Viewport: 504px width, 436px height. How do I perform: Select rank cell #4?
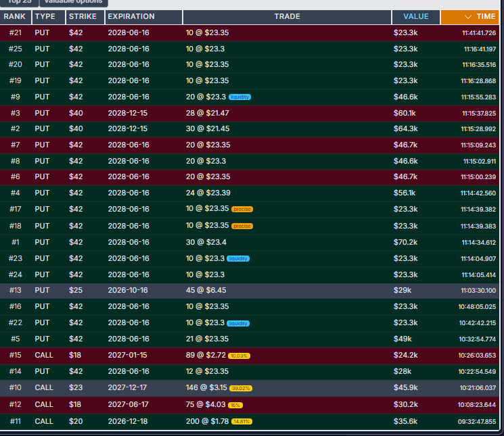[16, 193]
